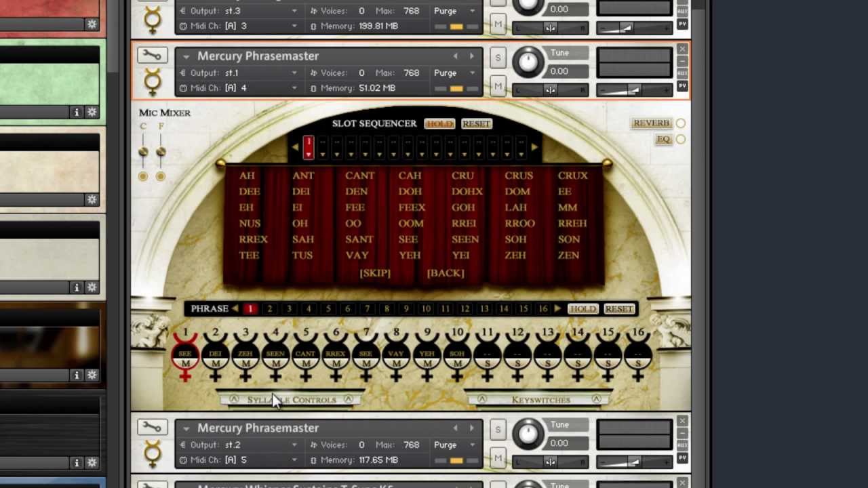The height and width of the screenshot is (488, 868).
Task: Select syllable slot 6 RREX
Action: 336,354
